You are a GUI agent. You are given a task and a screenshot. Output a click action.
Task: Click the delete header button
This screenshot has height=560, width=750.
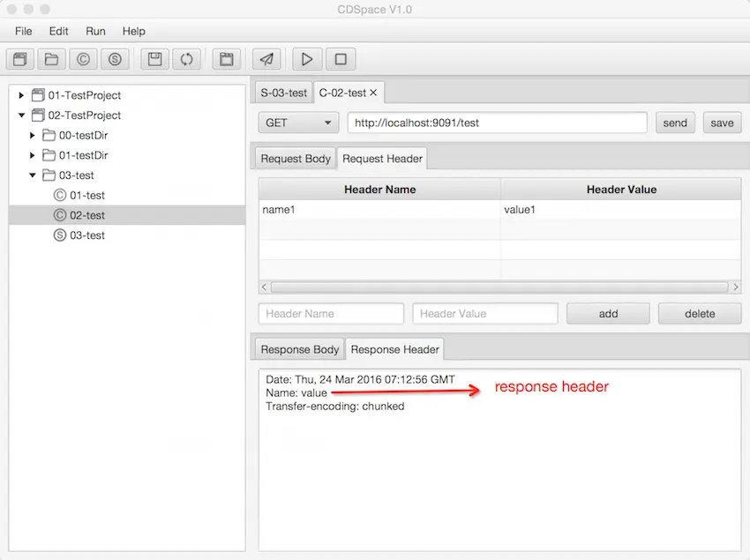pos(700,314)
